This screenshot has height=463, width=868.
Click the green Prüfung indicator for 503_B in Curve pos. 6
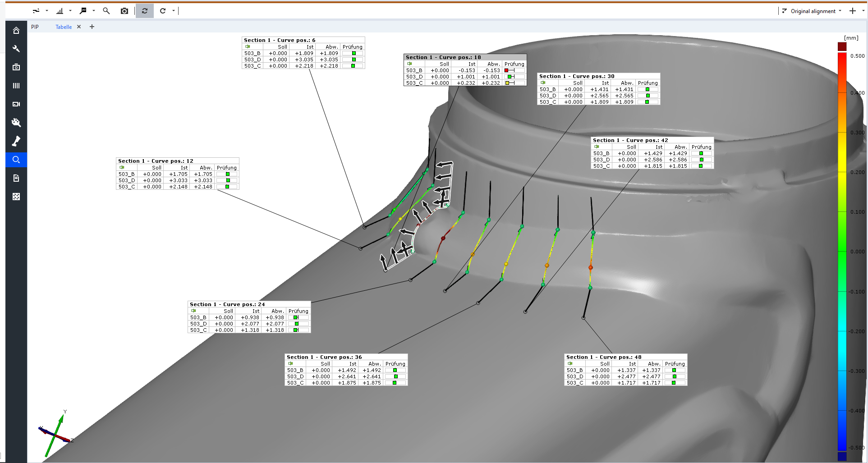click(x=353, y=53)
